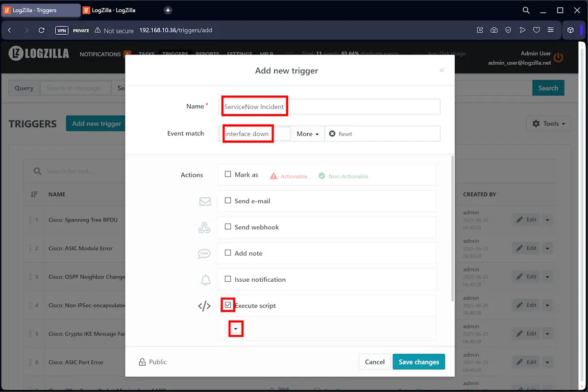Screen dimensions: 588x392
Task: Check the Issue notification option
Action: click(228, 279)
